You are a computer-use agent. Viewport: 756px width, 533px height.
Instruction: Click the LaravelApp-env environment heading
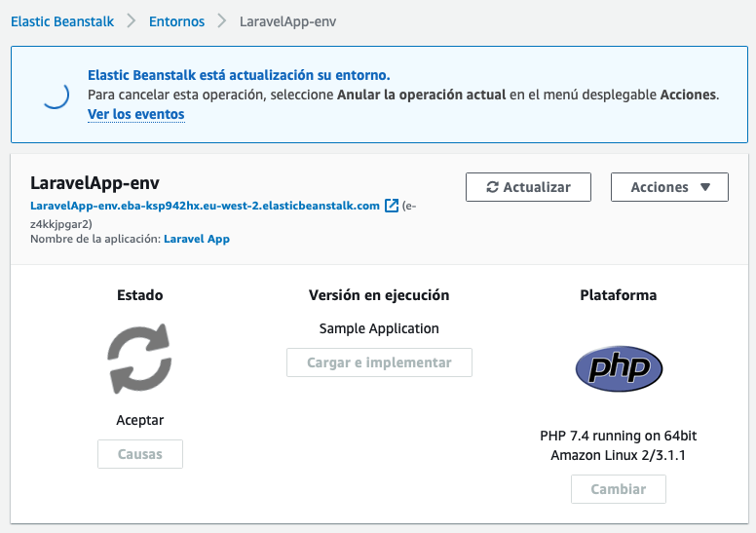point(94,183)
